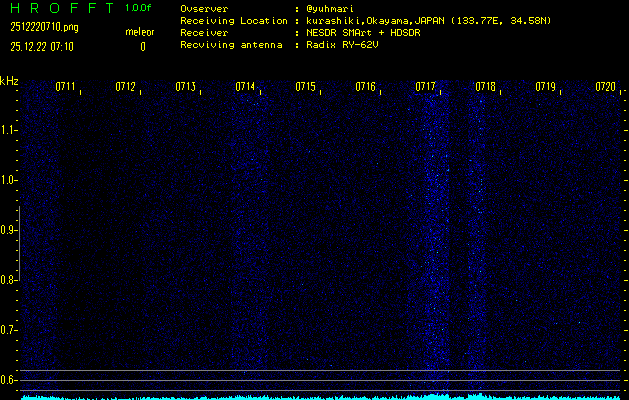Select the version label 1.00f
The height and width of the screenshot is (400, 629).
(x=138, y=8)
